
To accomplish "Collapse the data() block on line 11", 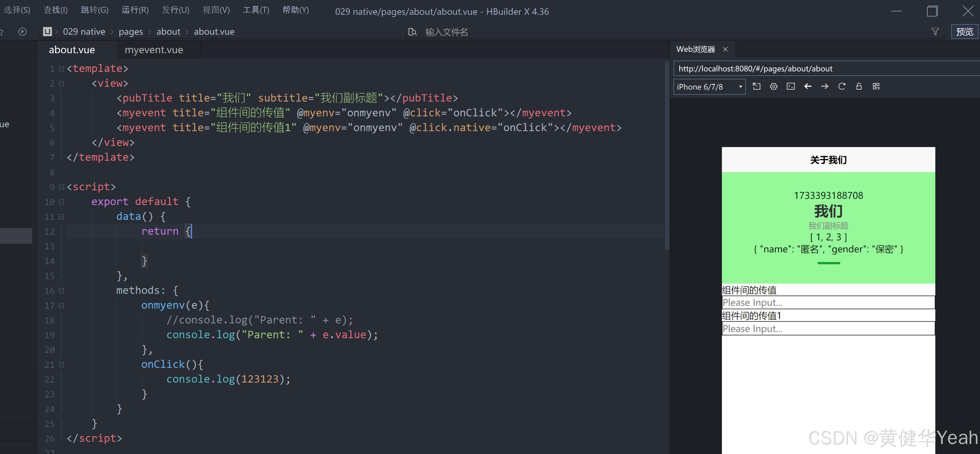I will tap(61, 217).
